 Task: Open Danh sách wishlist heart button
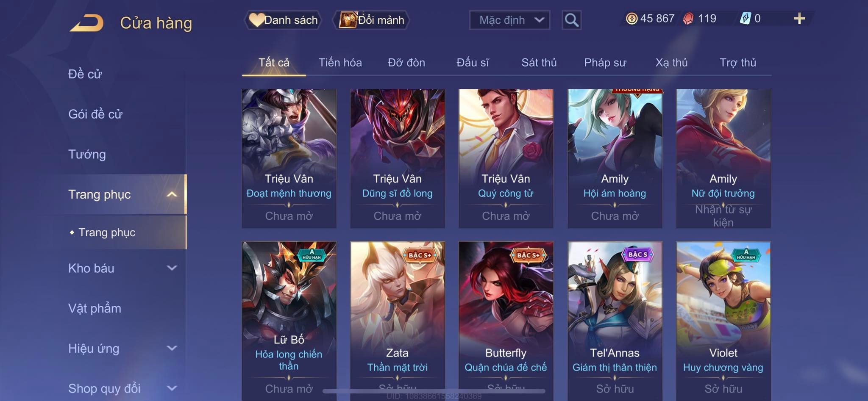283,20
